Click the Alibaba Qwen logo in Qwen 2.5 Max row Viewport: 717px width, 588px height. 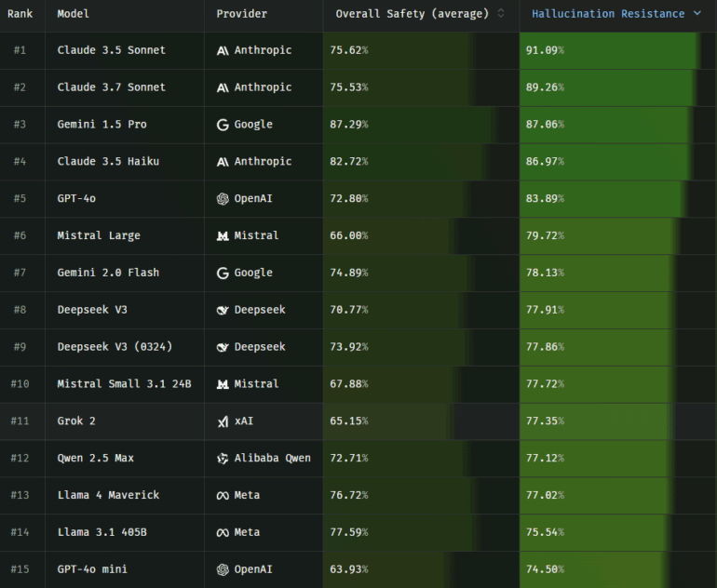223,459
